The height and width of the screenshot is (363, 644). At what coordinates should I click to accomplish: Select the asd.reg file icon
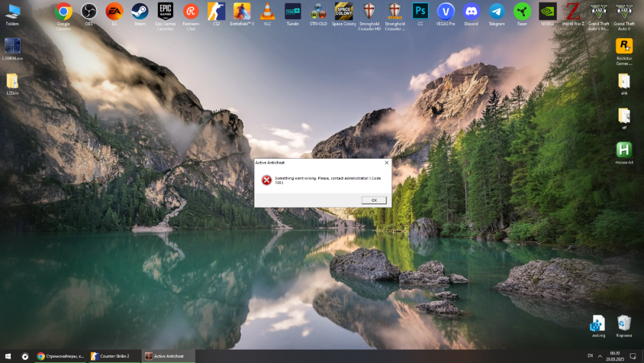pos(598,323)
